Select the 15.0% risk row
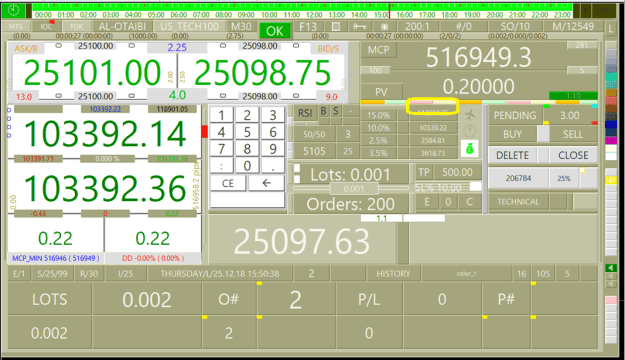625x360 pixels. 378,115
